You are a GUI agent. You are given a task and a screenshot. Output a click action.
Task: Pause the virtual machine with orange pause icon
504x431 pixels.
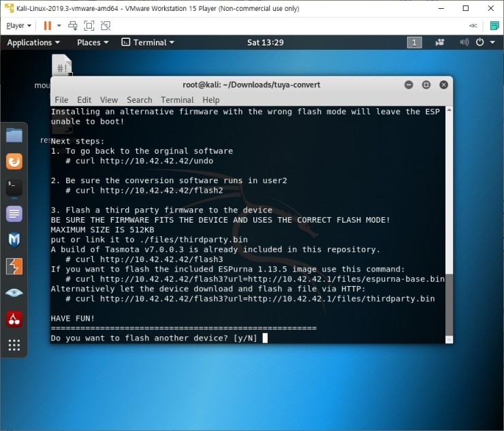pyautogui.click(x=47, y=25)
